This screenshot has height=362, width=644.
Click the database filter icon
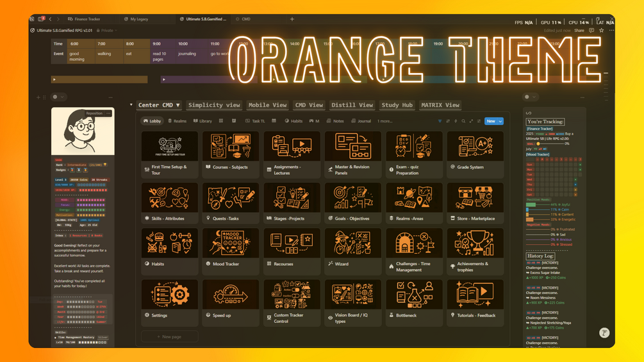(x=440, y=121)
